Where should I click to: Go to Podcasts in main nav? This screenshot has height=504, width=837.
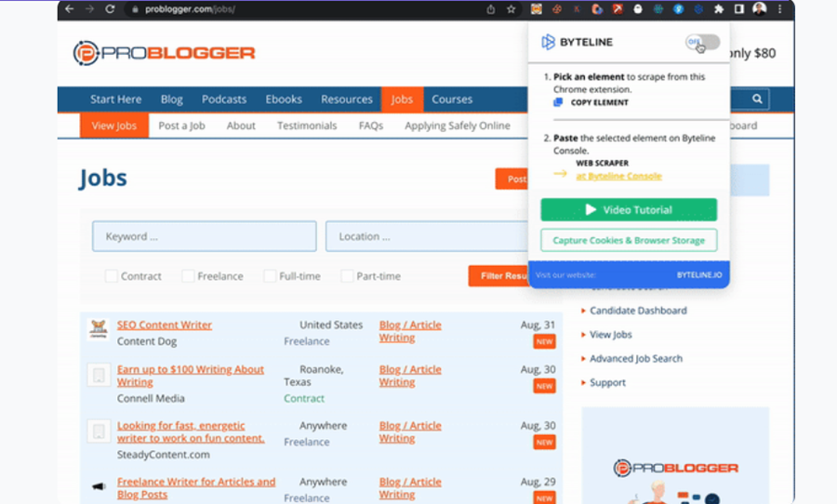pyautogui.click(x=224, y=99)
